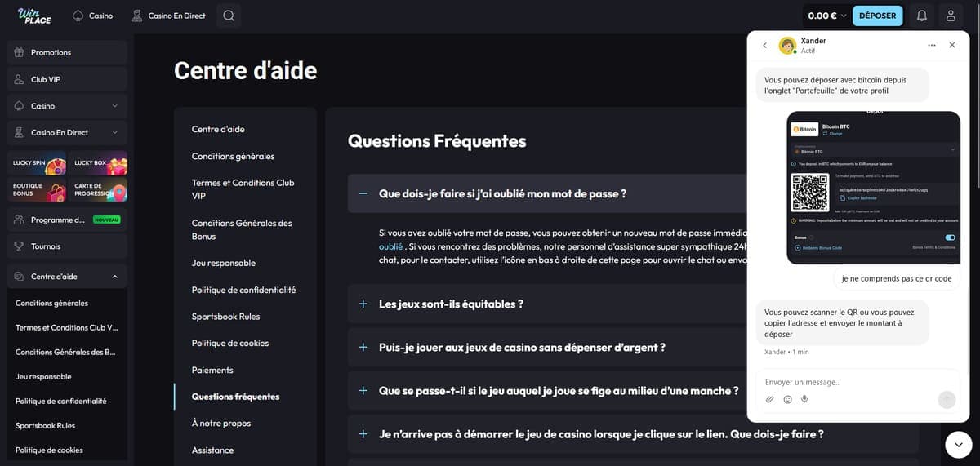Screen dimensions: 980x466
Task: Go back with chat arrow icon
Action: pyautogui.click(x=764, y=45)
